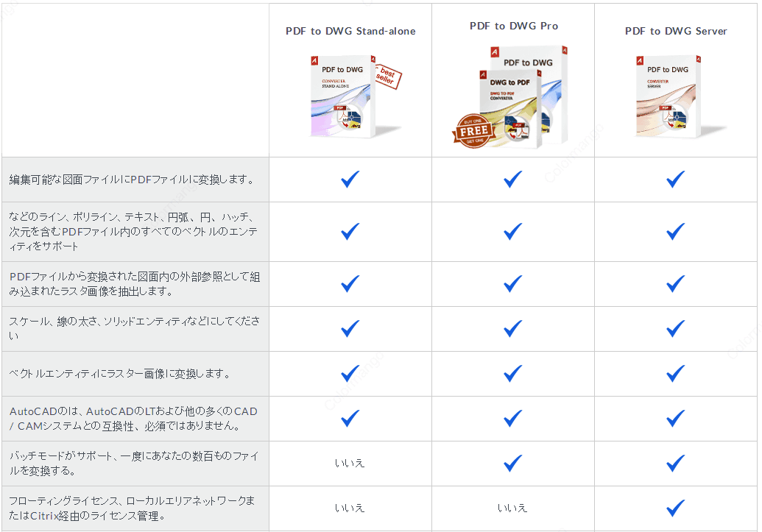The height and width of the screenshot is (532, 762).
Task: Click Server checkmark in floating license row
Action: pos(676,508)
